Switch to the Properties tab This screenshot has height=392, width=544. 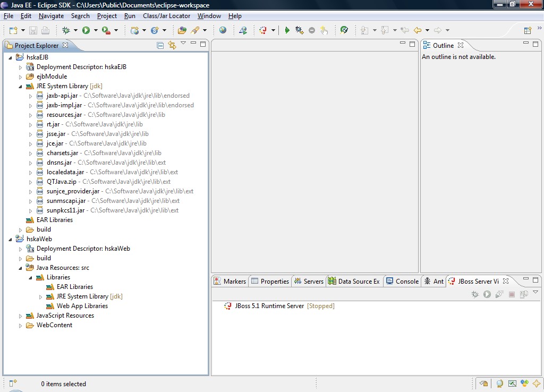pyautogui.click(x=270, y=282)
